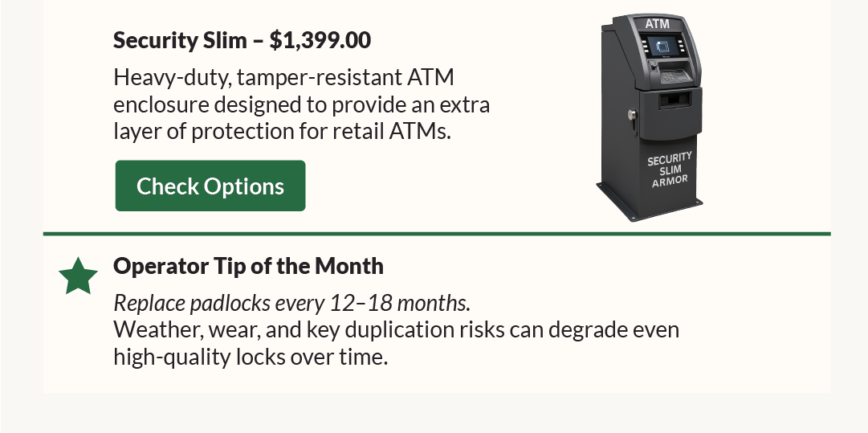Select the Operator Tip of the Month heading
868x433 pixels.
pos(248,266)
